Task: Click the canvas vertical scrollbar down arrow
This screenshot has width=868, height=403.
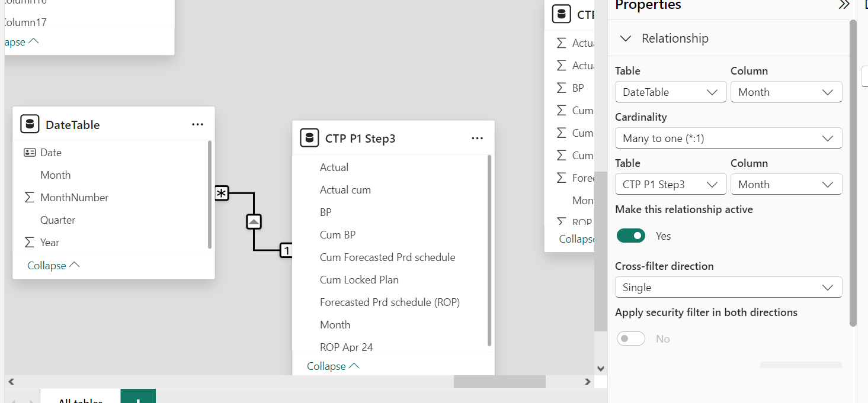Action: (x=601, y=368)
